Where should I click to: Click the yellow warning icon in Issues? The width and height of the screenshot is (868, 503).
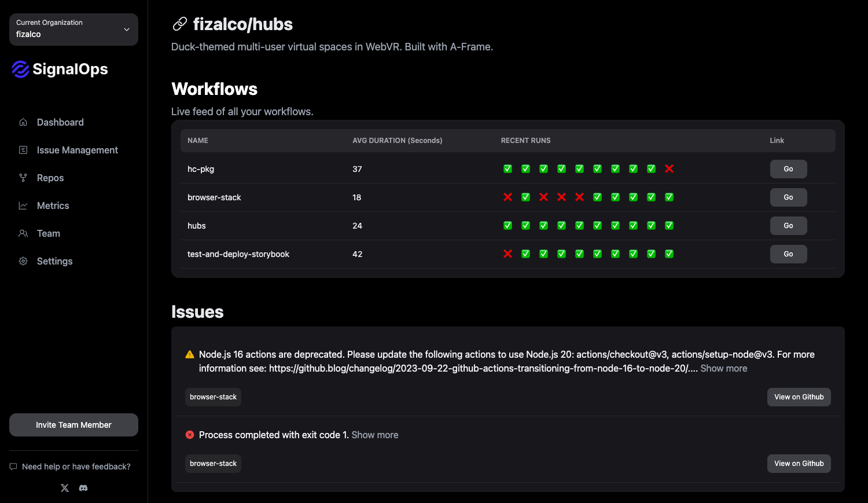[x=190, y=354]
